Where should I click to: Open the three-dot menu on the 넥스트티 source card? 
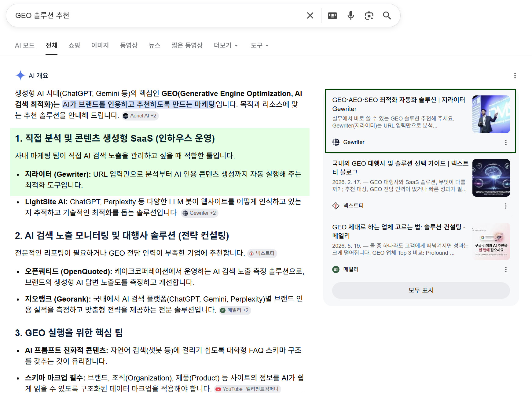tap(506, 206)
